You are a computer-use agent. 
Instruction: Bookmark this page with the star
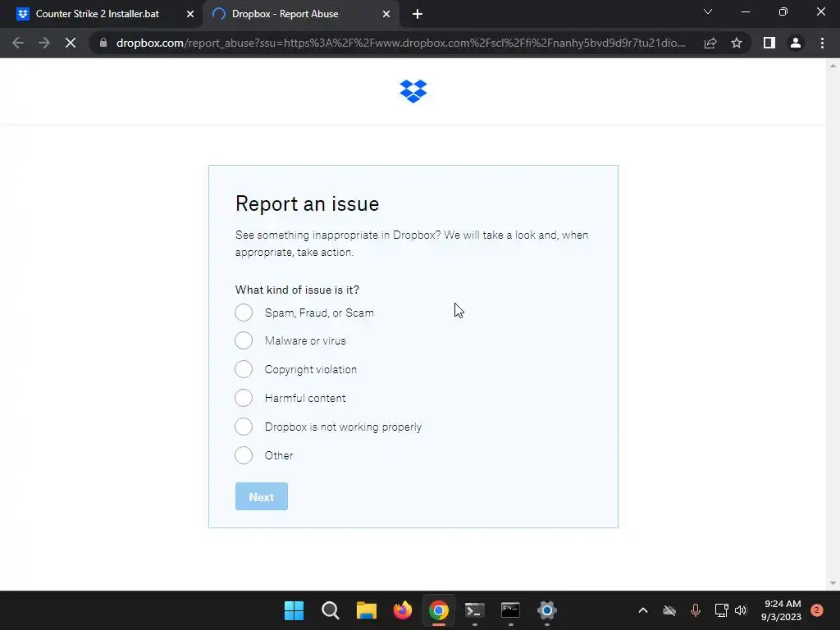[737, 43]
